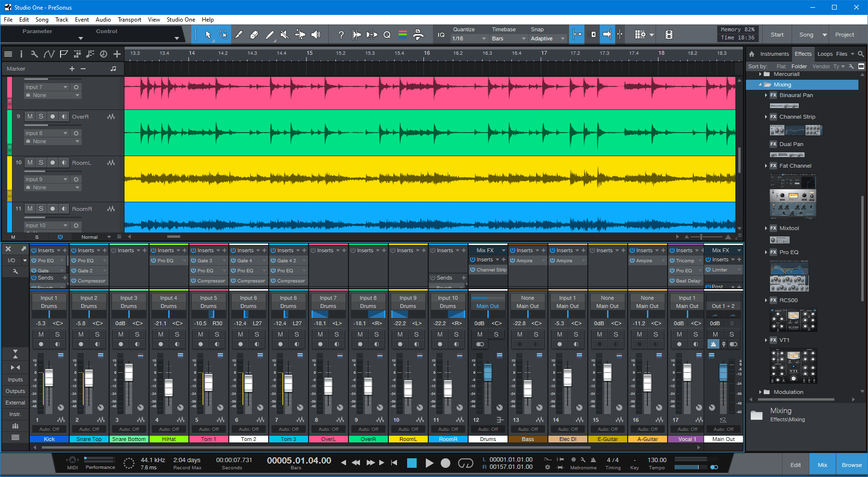This screenshot has width=868, height=477.
Task: Select the Paint pencil tool
Action: point(270,35)
